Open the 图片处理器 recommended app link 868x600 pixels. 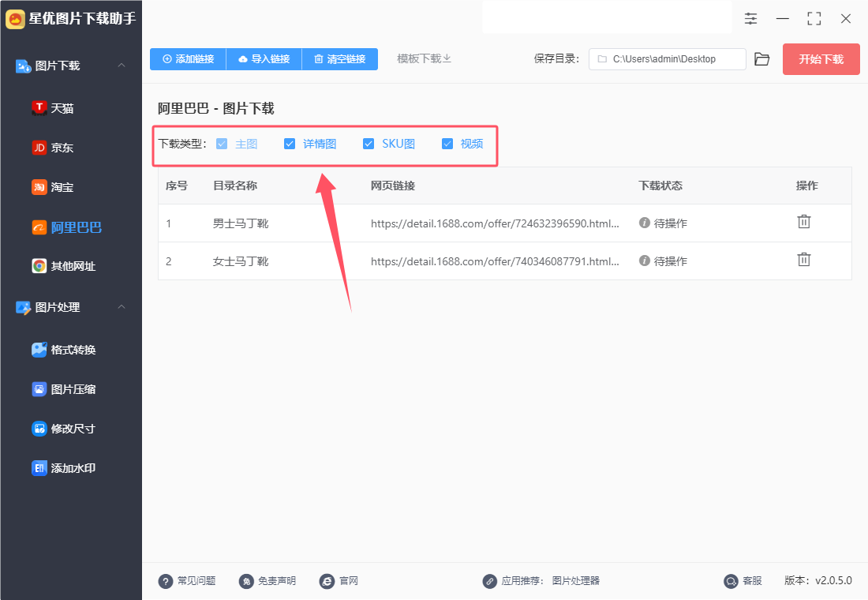coord(576,580)
